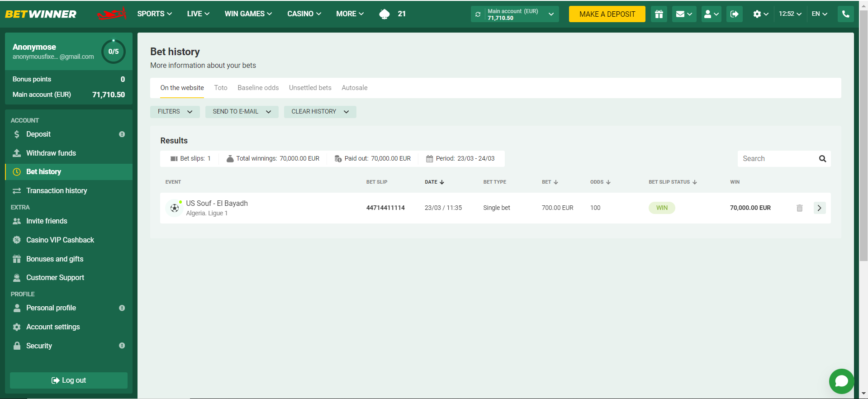The image size is (868, 399).
Task: Click the header log out arrow icon
Action: tap(734, 14)
